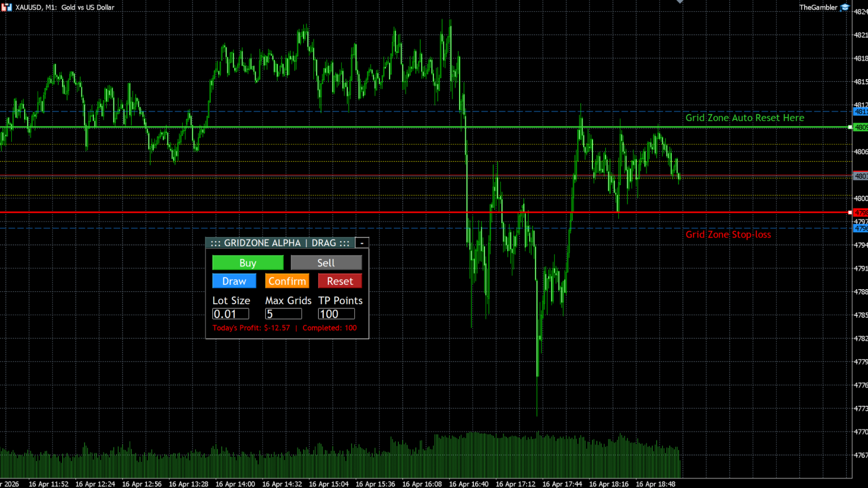Select the red Stop-loss line handle
This screenshot has width=868, height=488.
(x=850, y=212)
